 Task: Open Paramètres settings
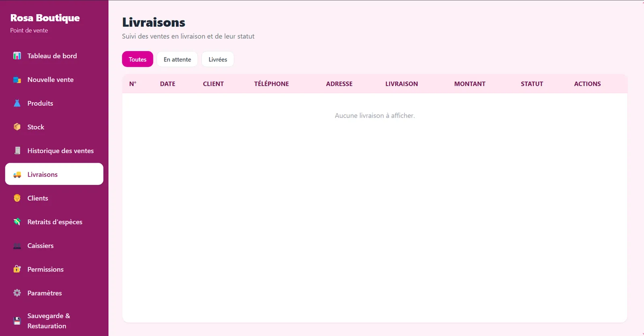(x=54, y=293)
